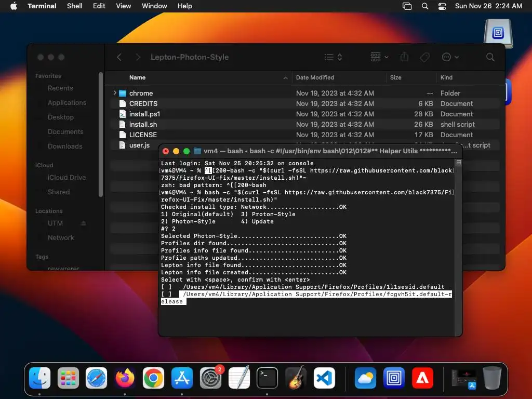Click the Terminal scrollback marker icon
The height and width of the screenshot is (399, 532).
(458, 163)
